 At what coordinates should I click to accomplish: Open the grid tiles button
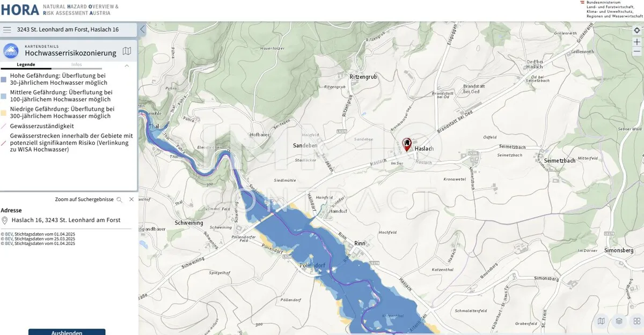[x=636, y=321]
